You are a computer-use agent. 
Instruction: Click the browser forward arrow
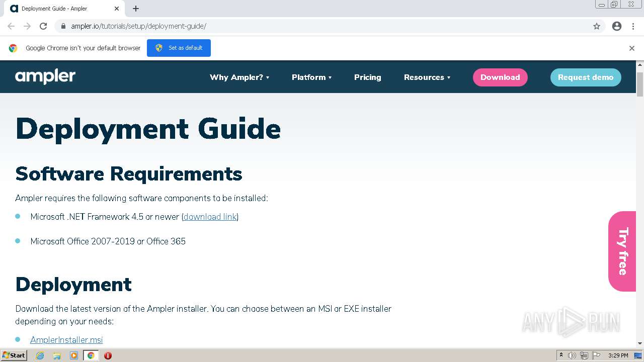27,26
